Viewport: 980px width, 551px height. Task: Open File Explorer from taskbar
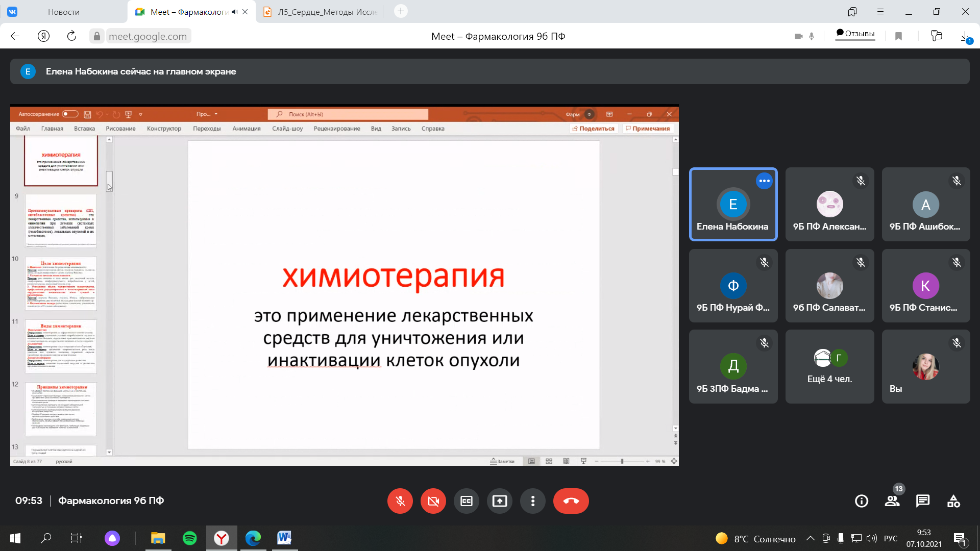coord(158,538)
